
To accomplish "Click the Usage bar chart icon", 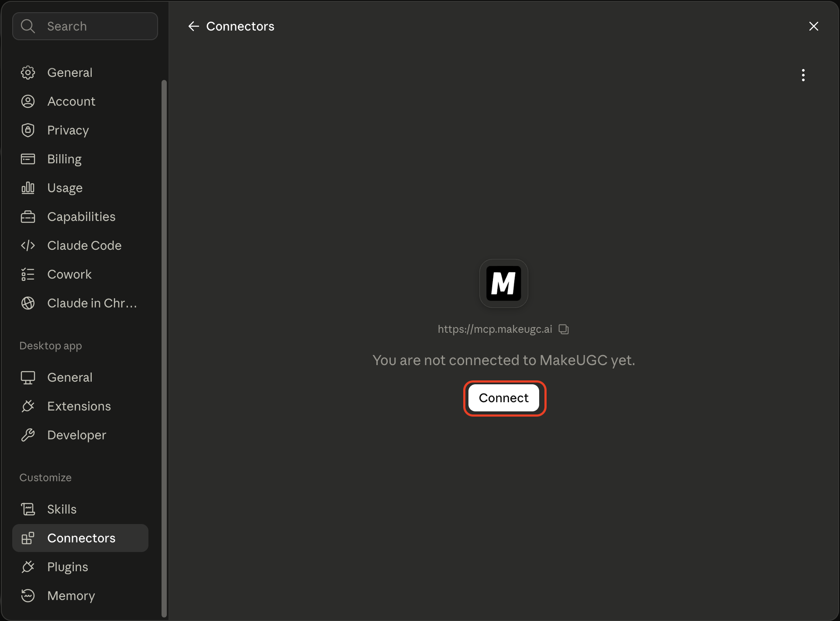I will tap(28, 188).
